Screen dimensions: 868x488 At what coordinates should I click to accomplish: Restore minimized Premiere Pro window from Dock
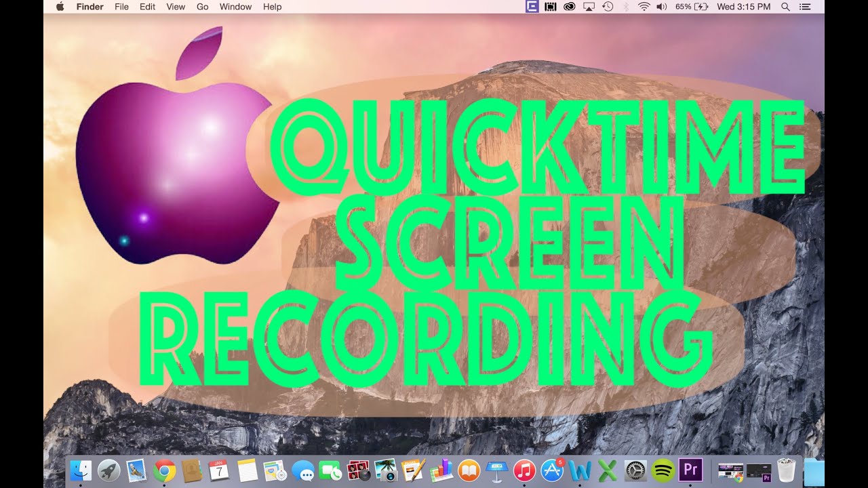(759, 471)
